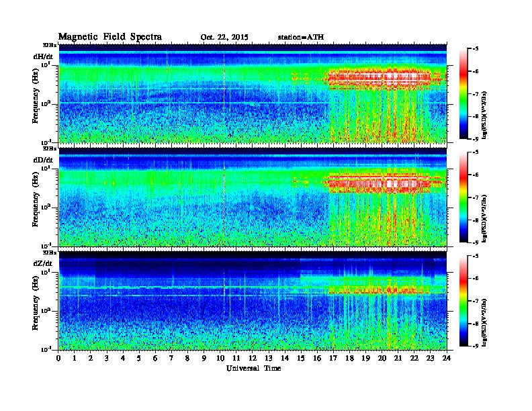Click hour "3" on the Universal Time axis

(x=107, y=358)
